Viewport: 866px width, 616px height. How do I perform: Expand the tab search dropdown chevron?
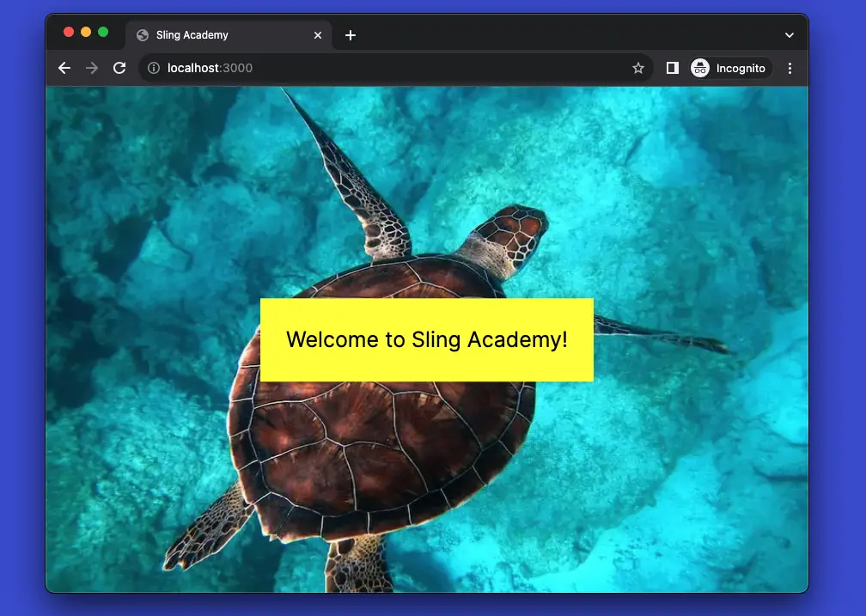(x=790, y=35)
